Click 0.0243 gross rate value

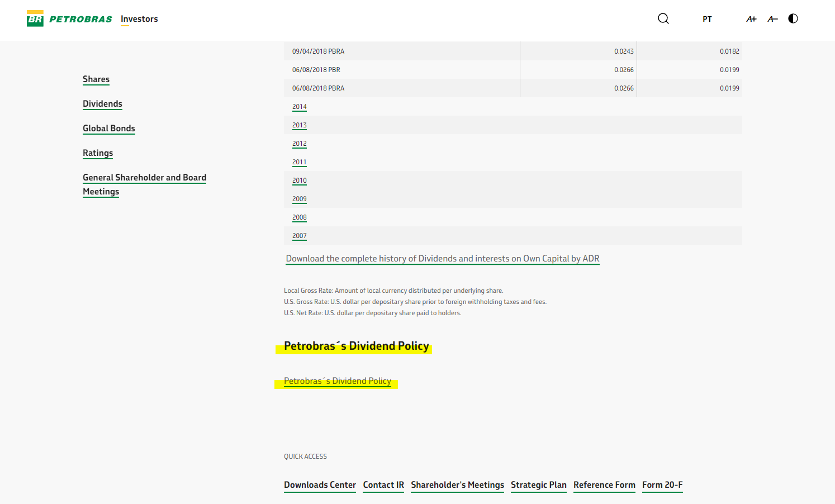coord(624,51)
